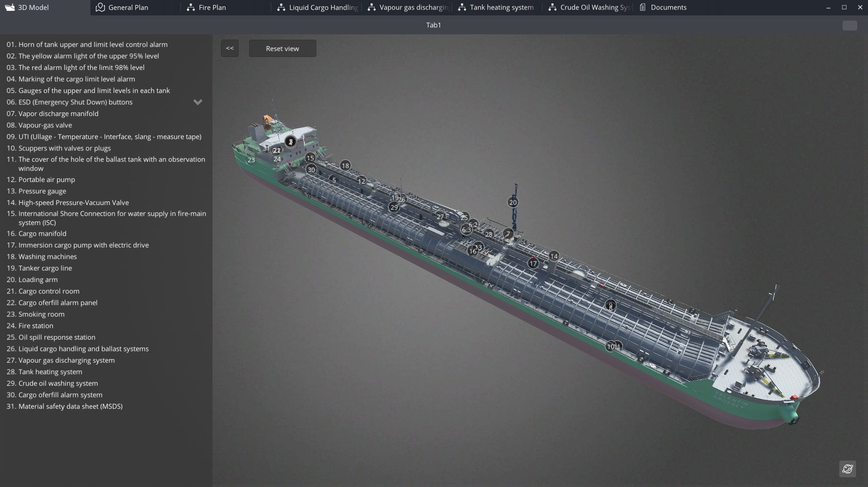Click the General Plan icon in the tab bar
The width and height of the screenshot is (868, 487).
coord(100,7)
